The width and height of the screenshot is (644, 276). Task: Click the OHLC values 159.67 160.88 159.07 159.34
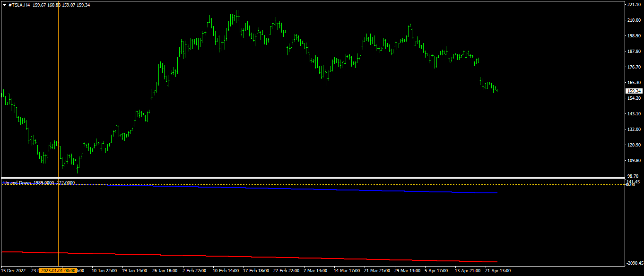(x=61, y=5)
